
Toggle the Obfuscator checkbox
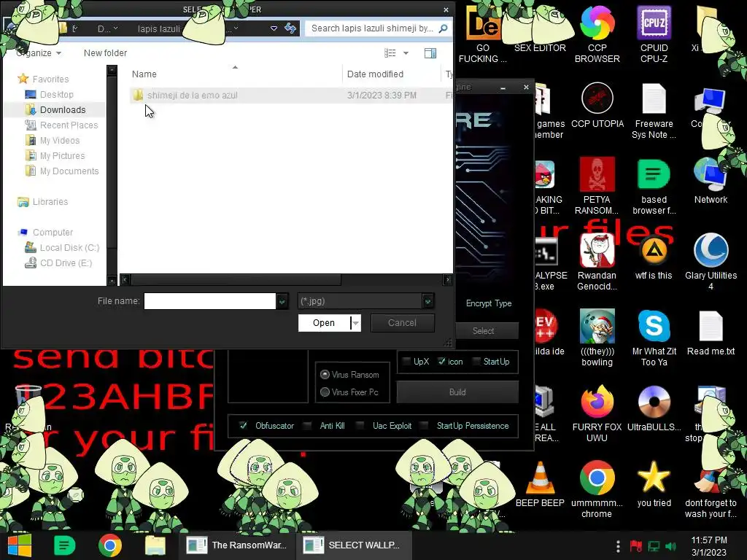pyautogui.click(x=243, y=425)
